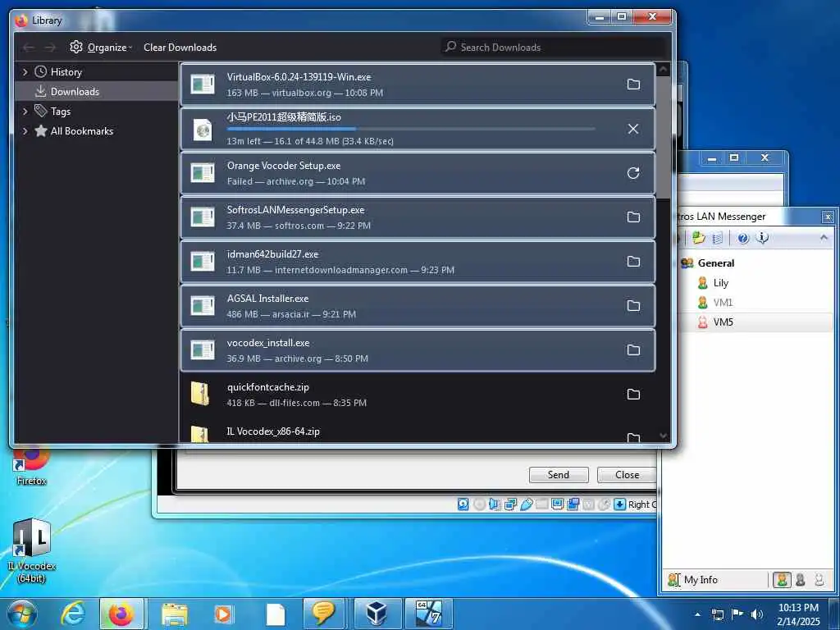Open Windows Media Player from taskbar

coord(223,614)
